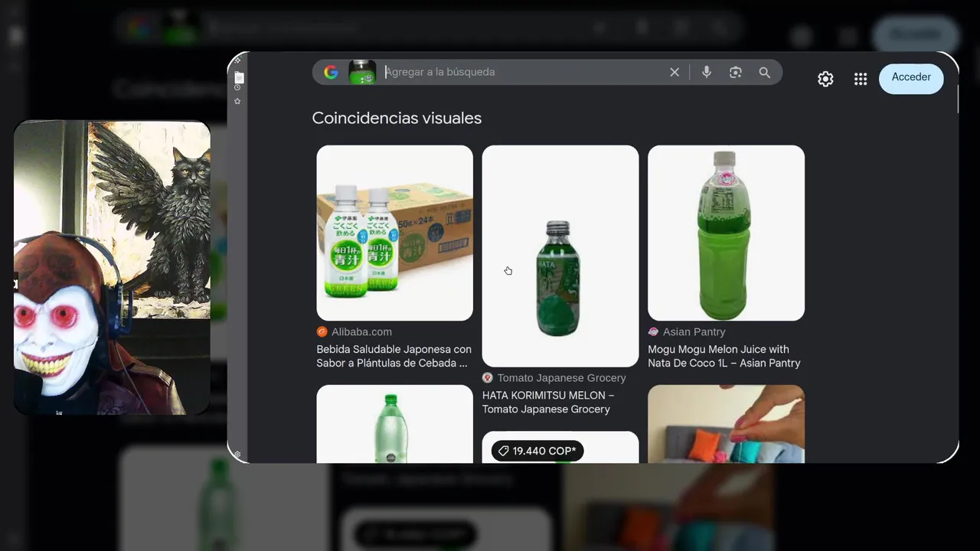Open Google apps grid icon

861,79
